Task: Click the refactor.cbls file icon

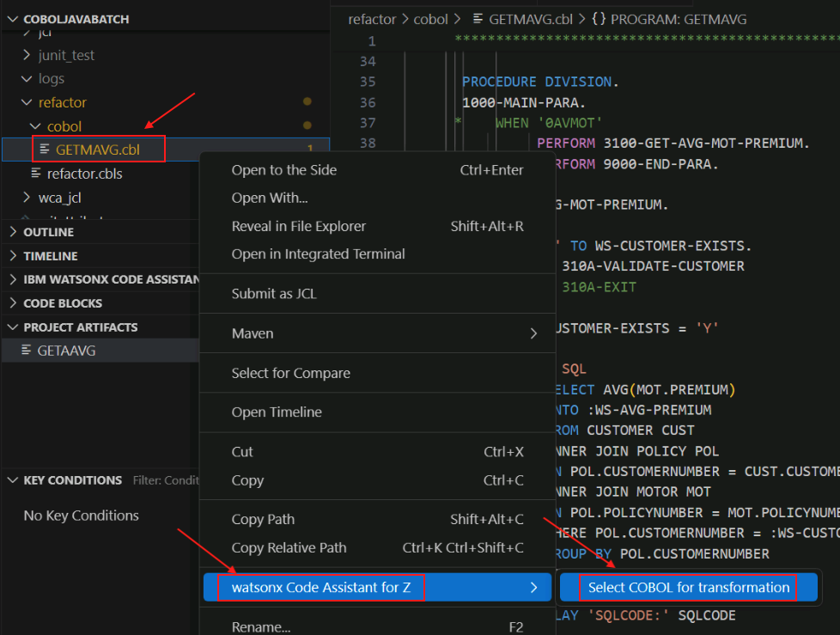Action: pos(36,173)
